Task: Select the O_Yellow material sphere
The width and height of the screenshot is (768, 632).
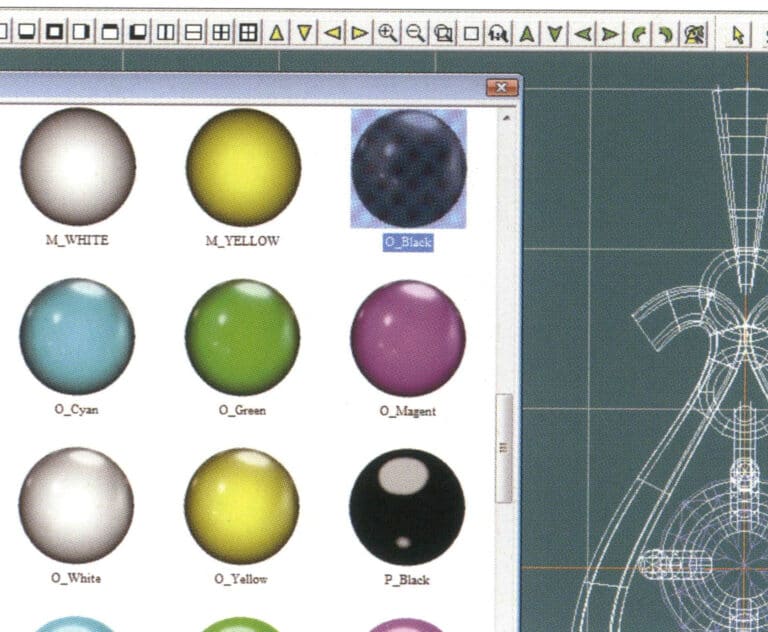Action: tap(241, 507)
